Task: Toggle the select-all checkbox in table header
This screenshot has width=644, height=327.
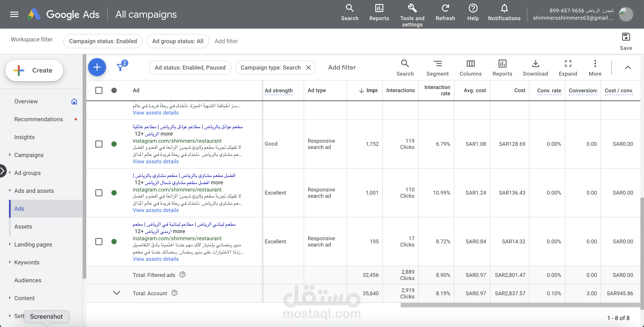Action: pyautogui.click(x=99, y=90)
